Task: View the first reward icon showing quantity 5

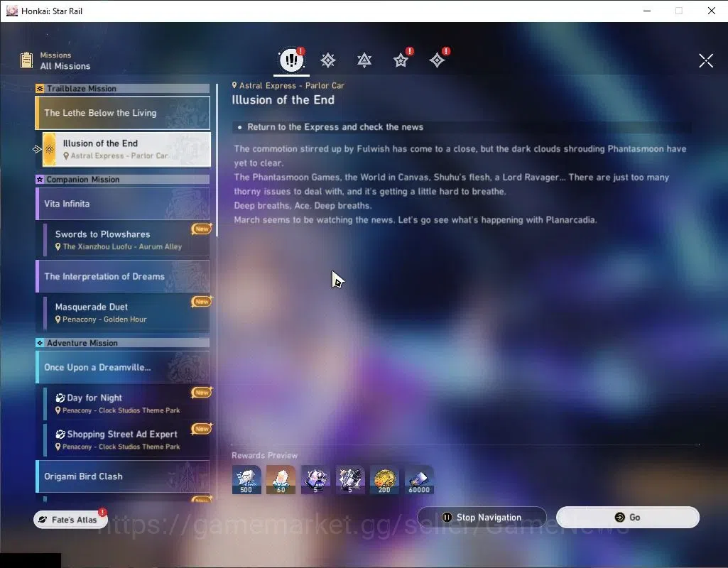Action: [315, 480]
